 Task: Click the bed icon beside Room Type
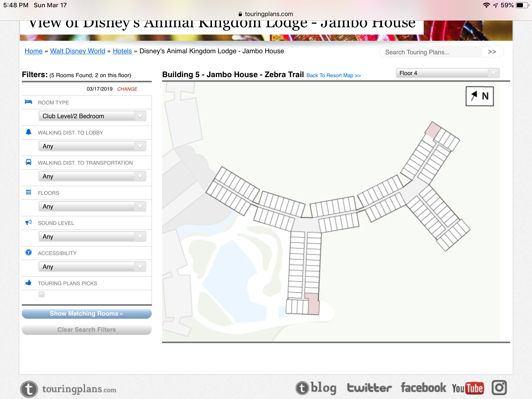tap(28, 102)
